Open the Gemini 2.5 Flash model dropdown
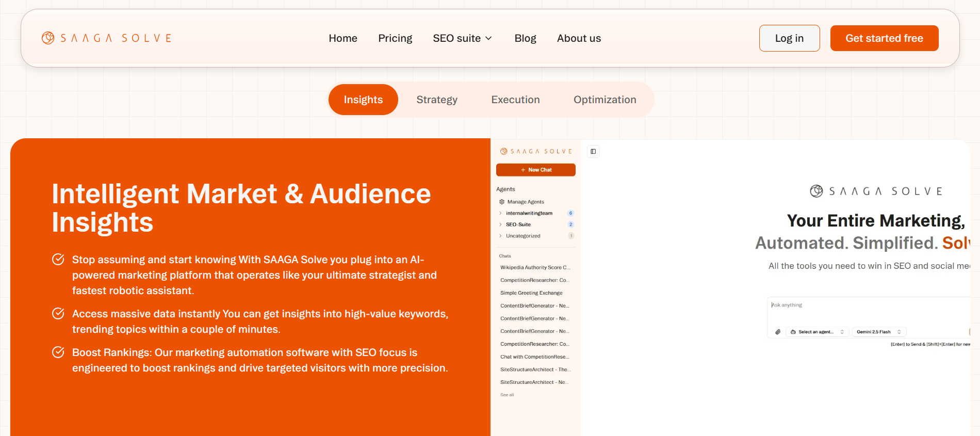 coord(879,332)
